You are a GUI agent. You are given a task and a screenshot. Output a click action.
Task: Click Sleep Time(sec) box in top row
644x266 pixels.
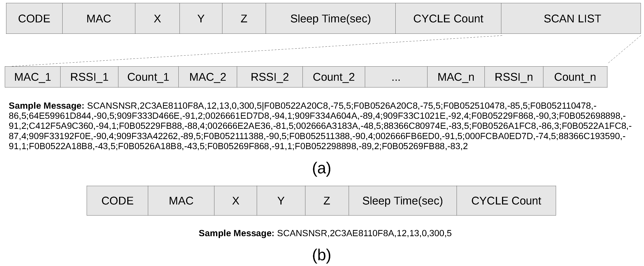[x=330, y=18]
